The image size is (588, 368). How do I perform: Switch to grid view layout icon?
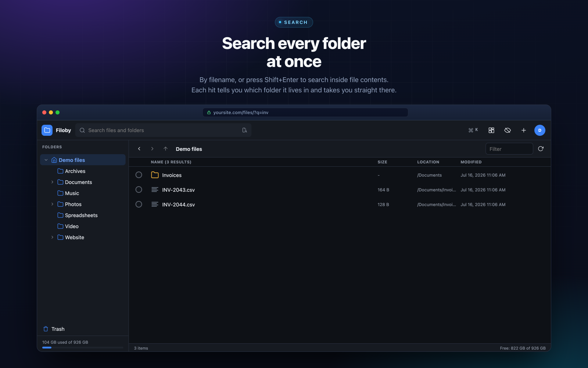(491, 130)
